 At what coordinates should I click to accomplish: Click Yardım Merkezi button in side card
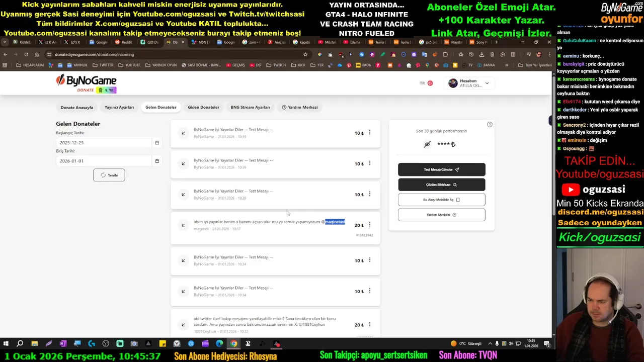pyautogui.click(x=442, y=215)
